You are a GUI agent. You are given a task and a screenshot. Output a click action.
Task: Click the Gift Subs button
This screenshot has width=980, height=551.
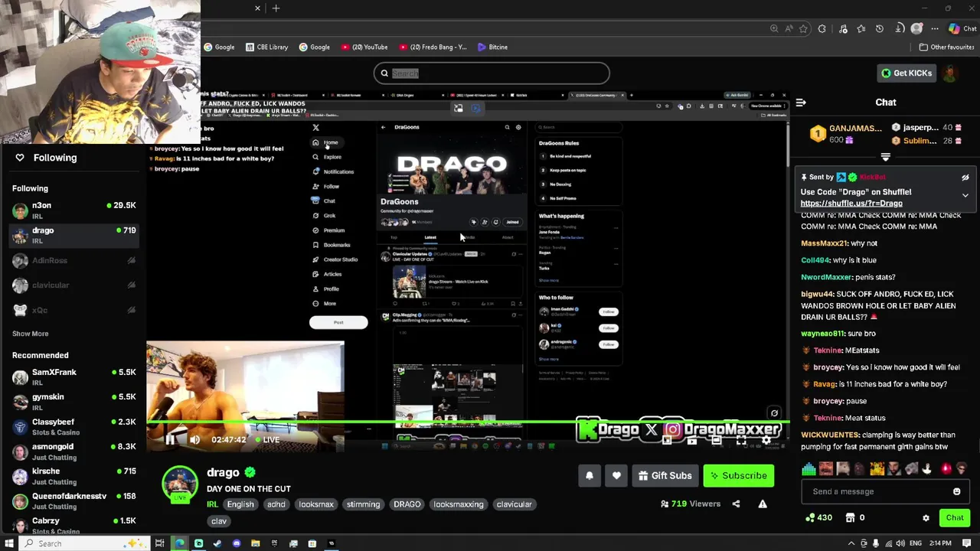[665, 475]
